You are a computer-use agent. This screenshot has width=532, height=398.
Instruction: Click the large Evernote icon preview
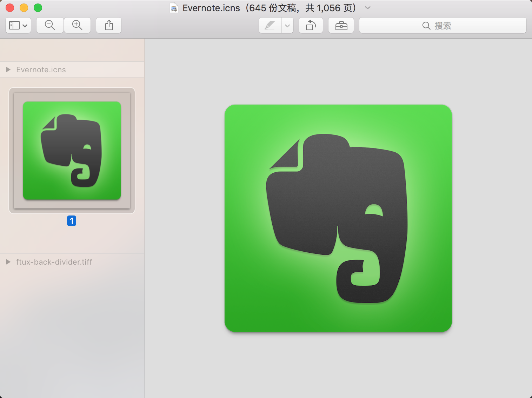[338, 218]
